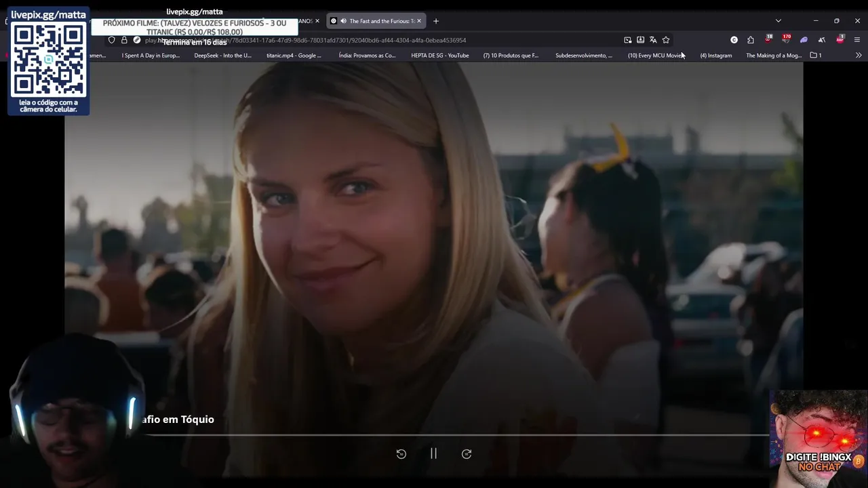Close The Fast and the Furious tab
This screenshot has width=868, height=488.
pyautogui.click(x=419, y=21)
